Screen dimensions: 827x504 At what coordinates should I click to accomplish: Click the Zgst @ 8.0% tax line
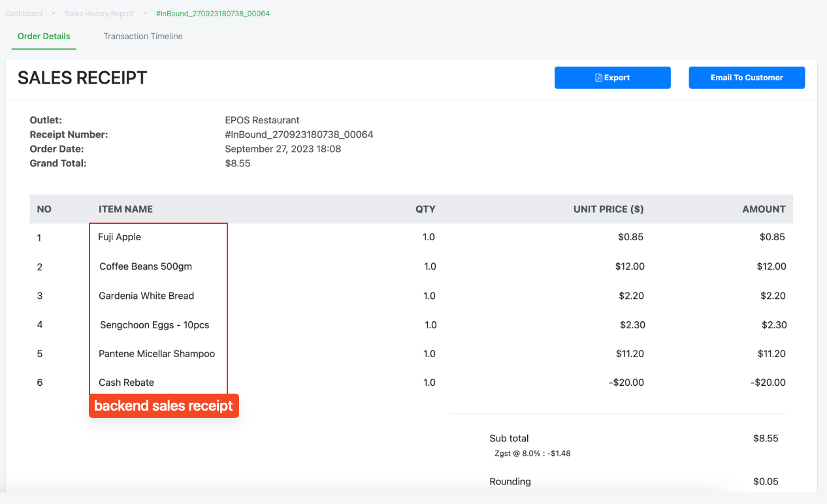(x=532, y=453)
